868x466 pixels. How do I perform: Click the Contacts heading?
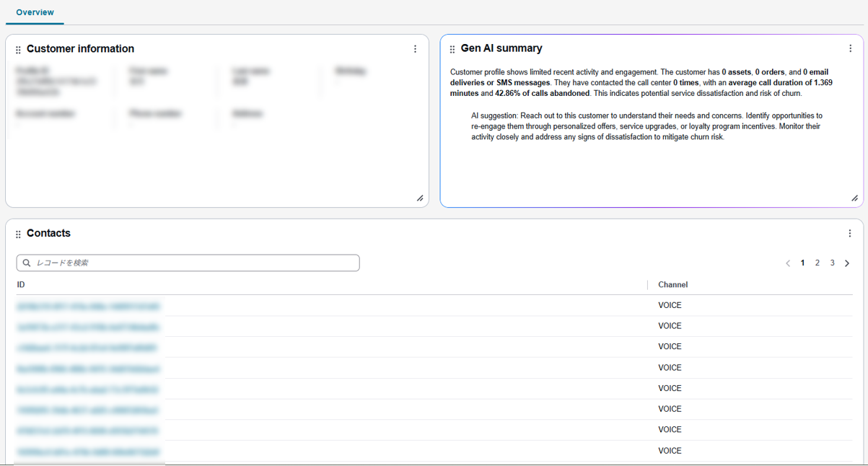(x=48, y=233)
